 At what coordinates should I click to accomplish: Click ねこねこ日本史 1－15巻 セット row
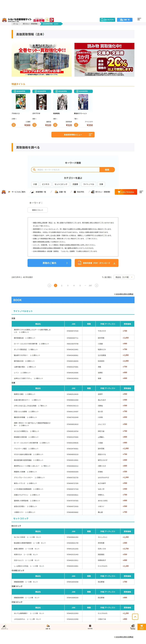pyautogui.click(x=73, y=537)
